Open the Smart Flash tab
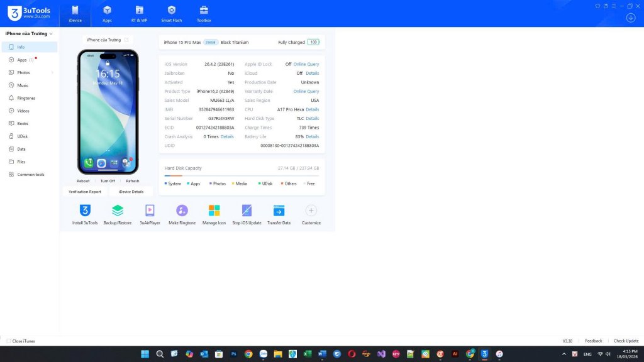Screen dimensions: 644x362 (171, 14)
